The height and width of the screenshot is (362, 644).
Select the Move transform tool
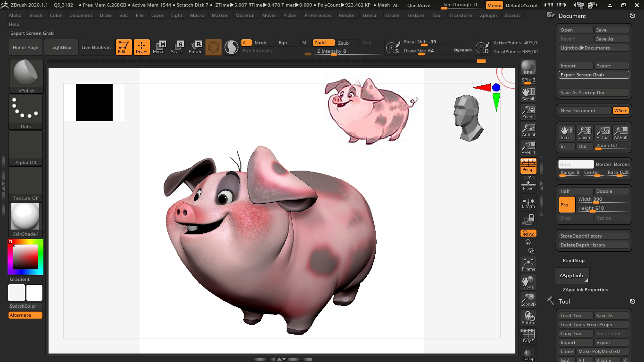tap(159, 47)
